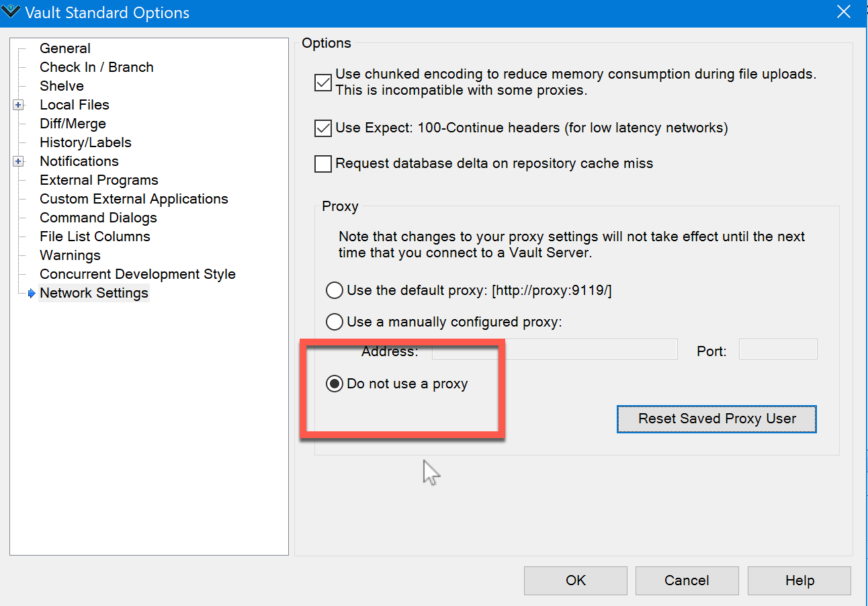Image resolution: width=868 pixels, height=606 pixels.
Task: Open File List Columns settings
Action: click(x=95, y=236)
